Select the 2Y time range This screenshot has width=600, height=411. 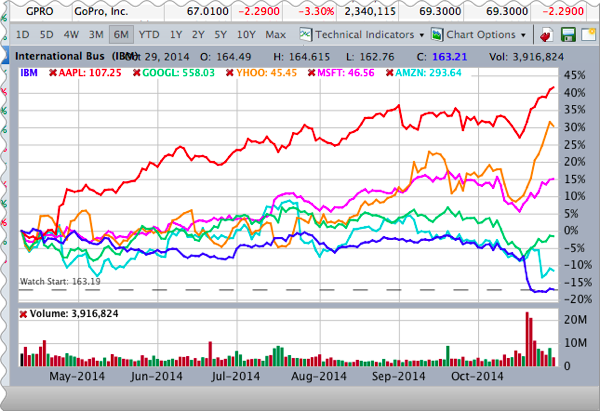(198, 35)
